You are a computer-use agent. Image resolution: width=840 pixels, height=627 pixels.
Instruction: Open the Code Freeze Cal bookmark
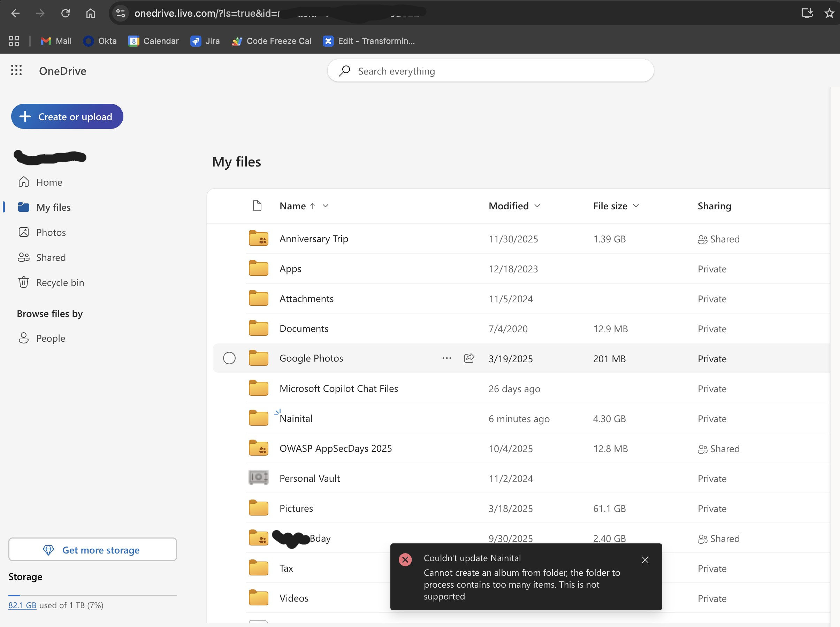(x=272, y=41)
